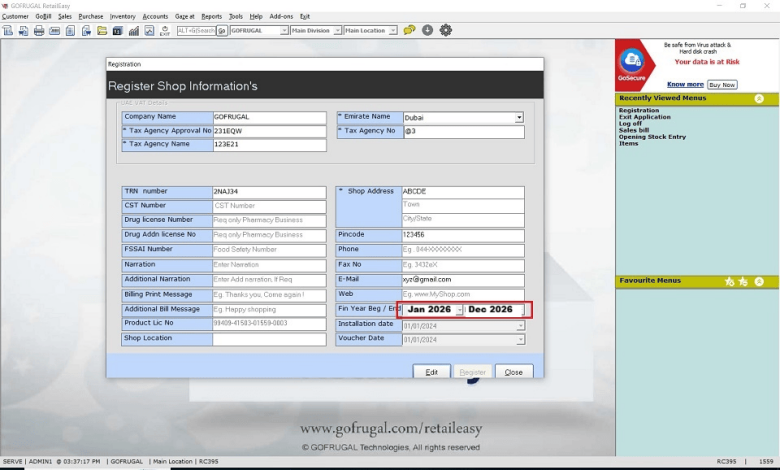
Task: Click the printer icon in the toolbar
Action: point(39,31)
